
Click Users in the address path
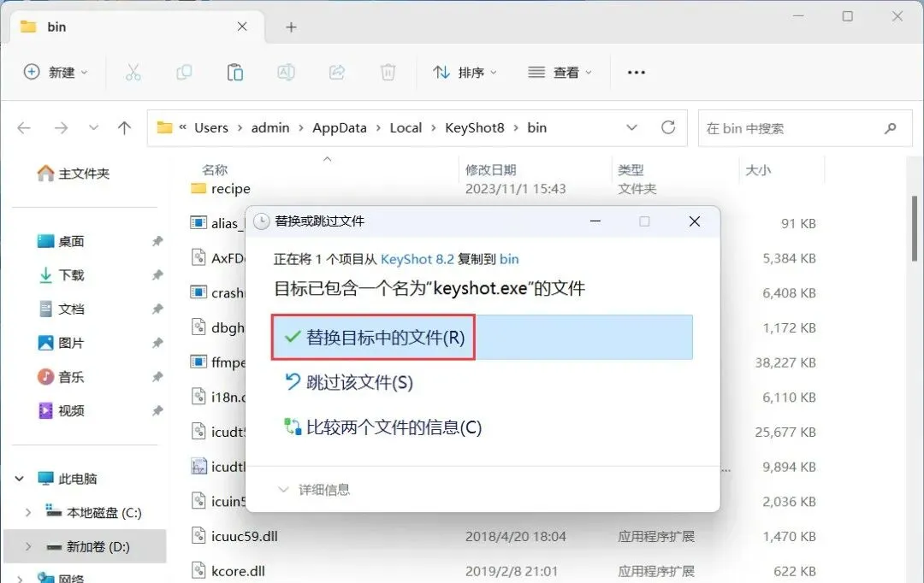point(211,127)
